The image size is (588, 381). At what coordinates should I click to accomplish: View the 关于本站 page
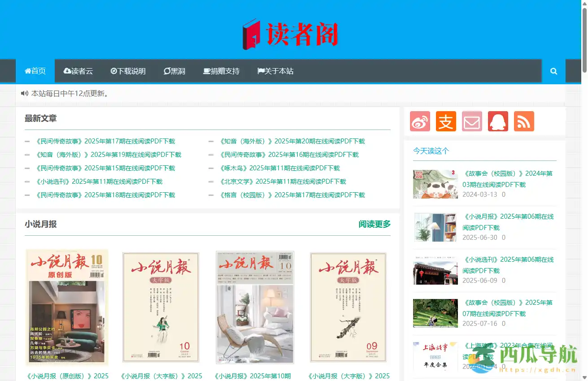coord(275,71)
